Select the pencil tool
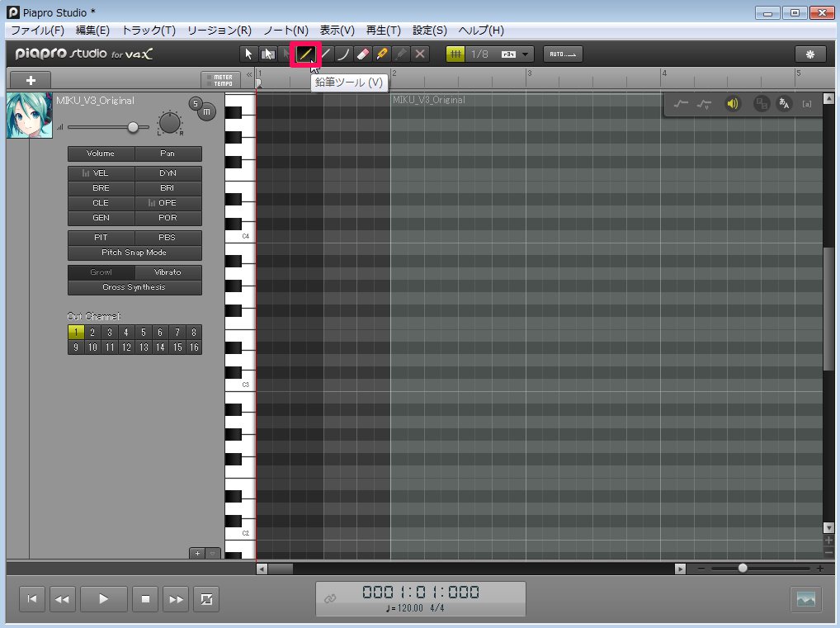 tap(305, 54)
